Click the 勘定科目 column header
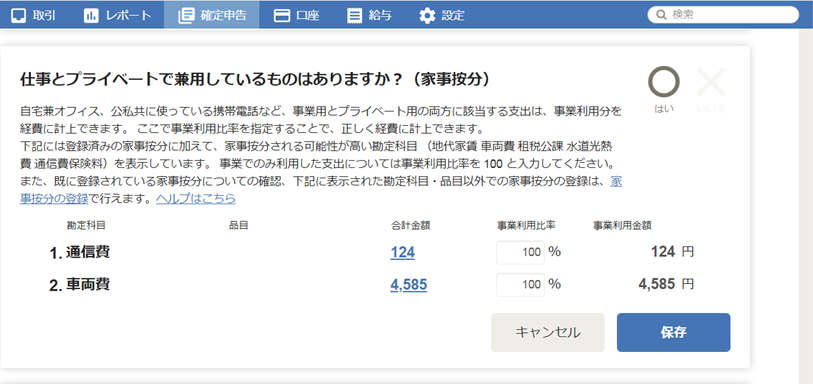The width and height of the screenshot is (813, 384). (x=86, y=225)
